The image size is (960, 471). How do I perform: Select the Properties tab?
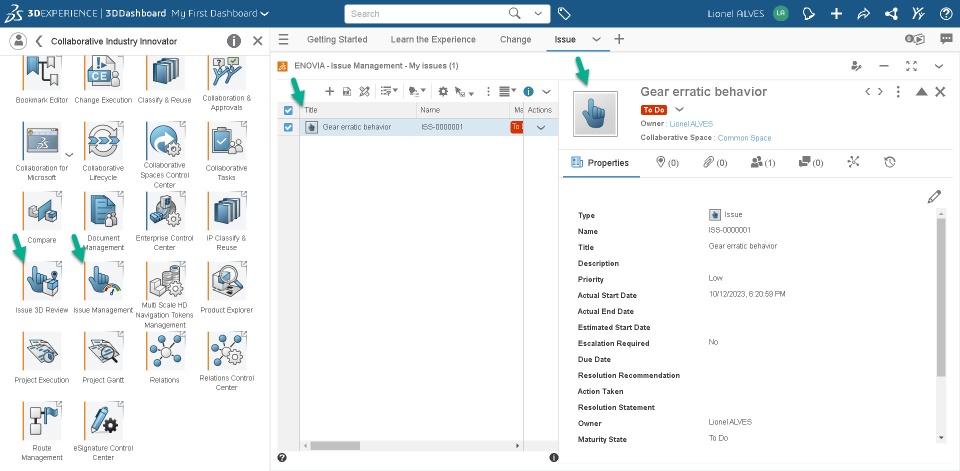[601, 162]
